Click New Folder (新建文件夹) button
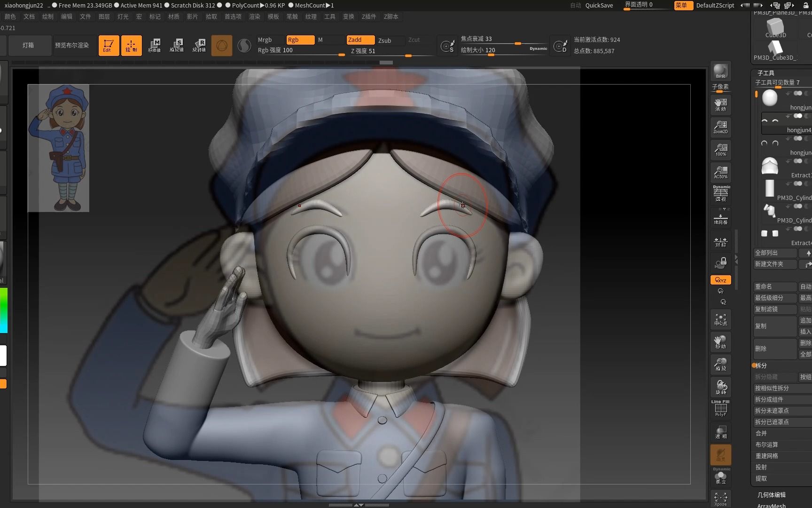Viewport: 812px width, 508px height. pyautogui.click(x=775, y=264)
